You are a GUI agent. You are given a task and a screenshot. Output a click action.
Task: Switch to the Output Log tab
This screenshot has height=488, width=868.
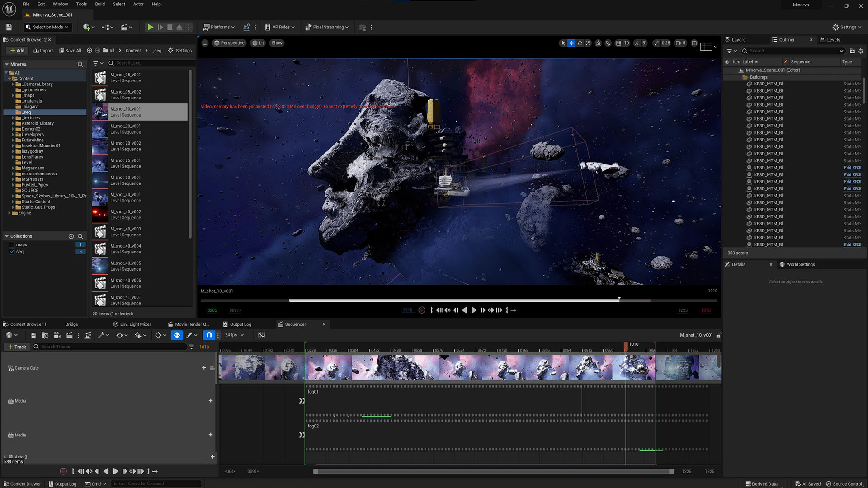(x=240, y=324)
